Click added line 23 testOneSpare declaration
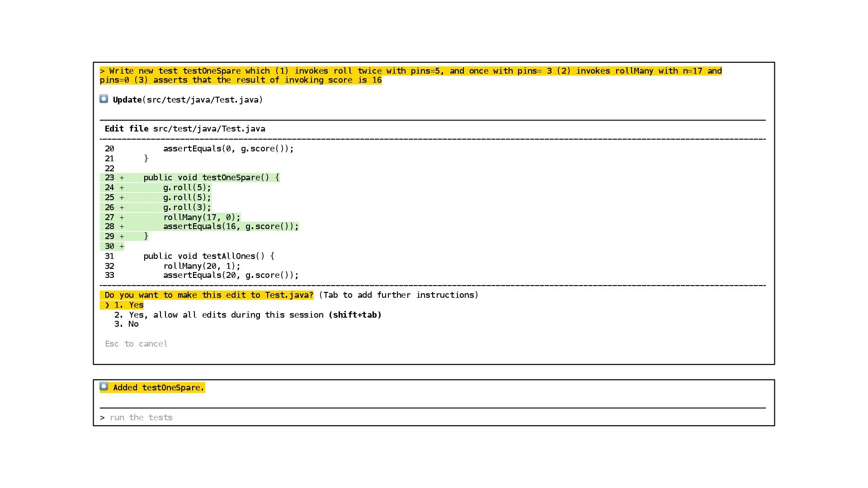The width and height of the screenshot is (868, 488). coord(211,178)
